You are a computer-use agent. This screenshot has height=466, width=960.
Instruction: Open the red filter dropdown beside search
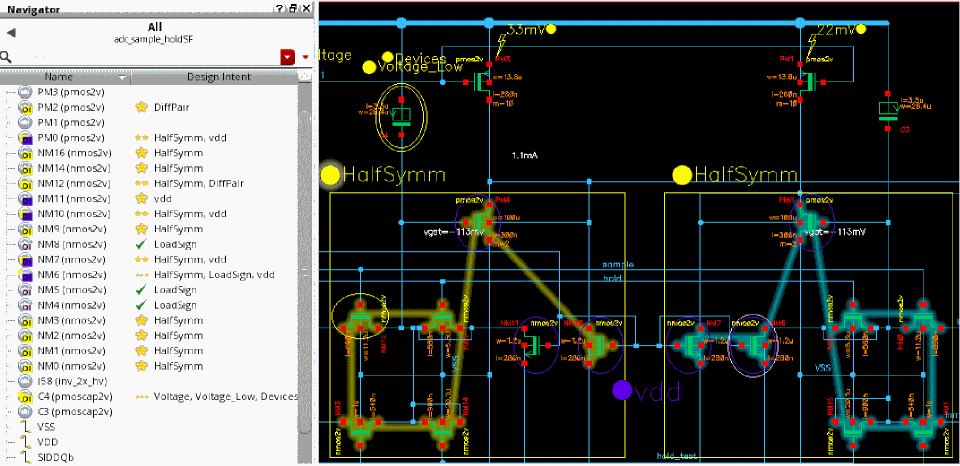click(x=288, y=57)
